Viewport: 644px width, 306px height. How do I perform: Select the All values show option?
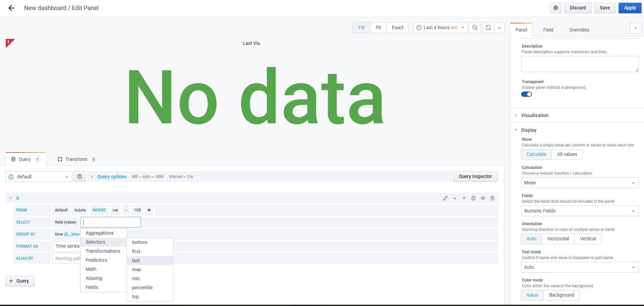point(567,155)
